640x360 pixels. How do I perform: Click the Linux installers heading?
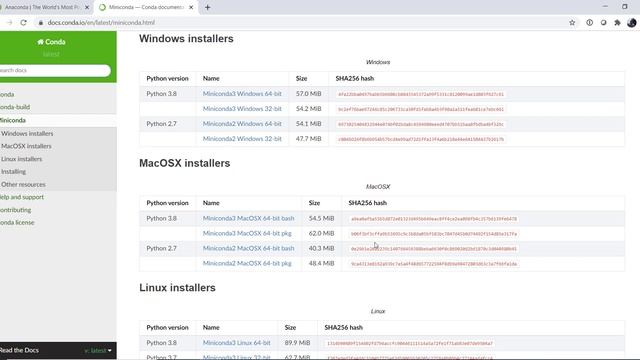coord(177,288)
